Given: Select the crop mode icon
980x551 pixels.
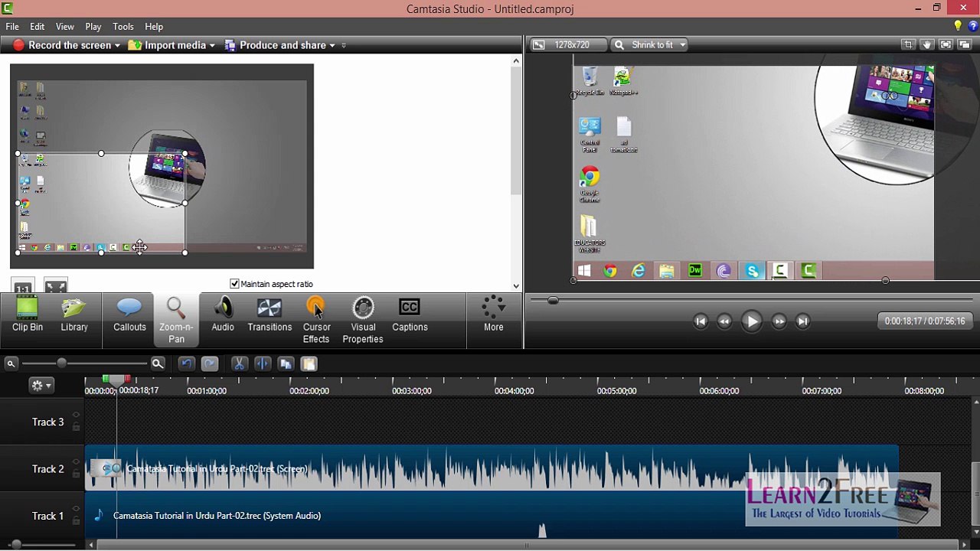Looking at the screenshot, I should (908, 45).
